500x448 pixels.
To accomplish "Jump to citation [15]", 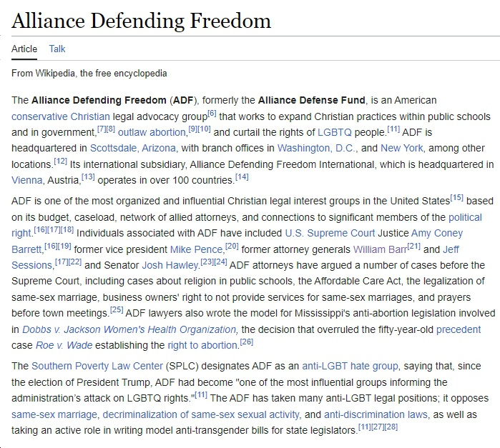I will (456, 198).
